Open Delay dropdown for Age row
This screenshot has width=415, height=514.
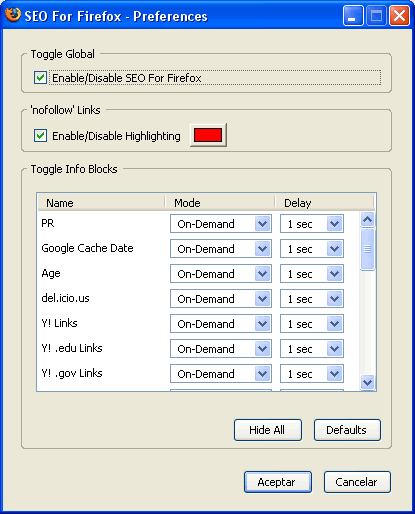tap(312, 274)
